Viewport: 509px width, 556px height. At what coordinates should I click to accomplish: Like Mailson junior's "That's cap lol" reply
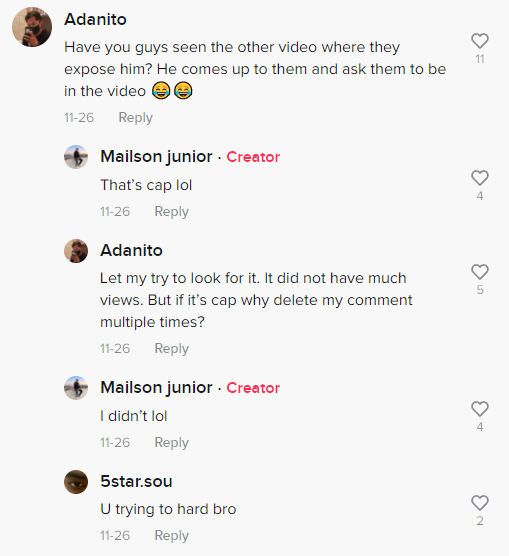pos(480,178)
